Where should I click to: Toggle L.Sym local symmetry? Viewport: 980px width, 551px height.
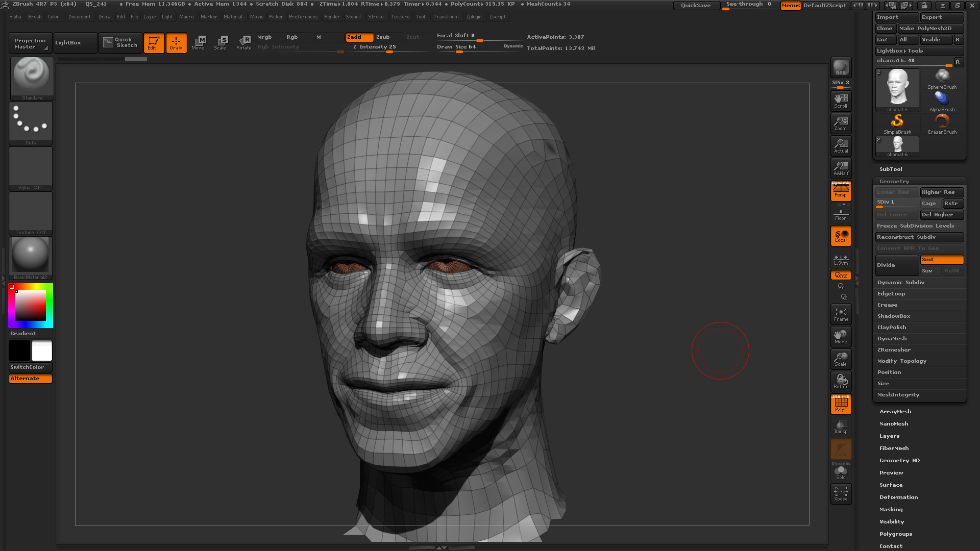coord(841,260)
